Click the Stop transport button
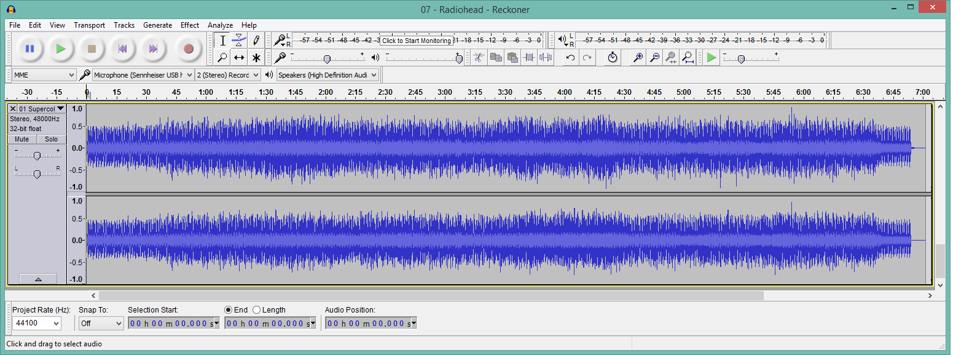 tap(92, 49)
